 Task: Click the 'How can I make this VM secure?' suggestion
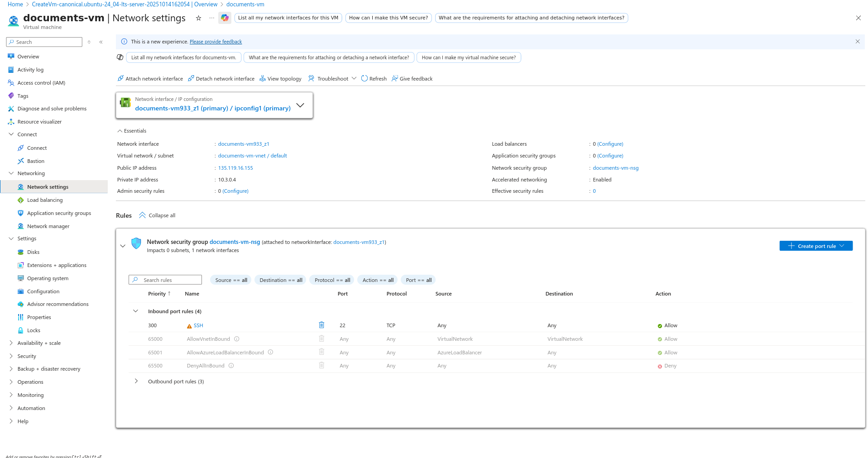pyautogui.click(x=388, y=18)
